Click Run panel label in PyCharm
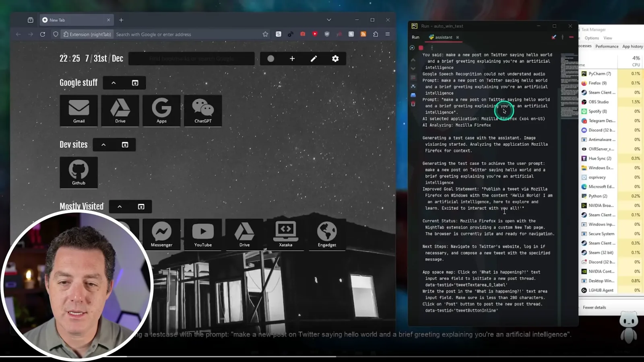This screenshot has width=644, height=362. tap(415, 37)
